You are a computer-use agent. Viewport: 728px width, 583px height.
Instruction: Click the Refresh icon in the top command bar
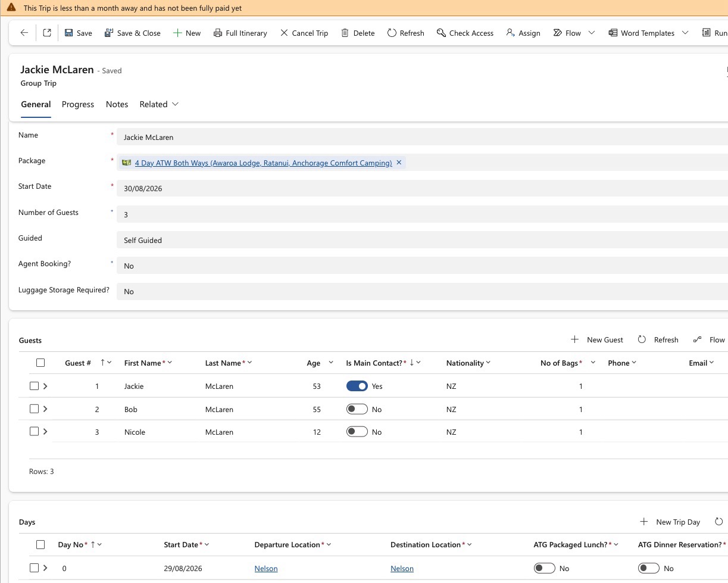click(392, 33)
